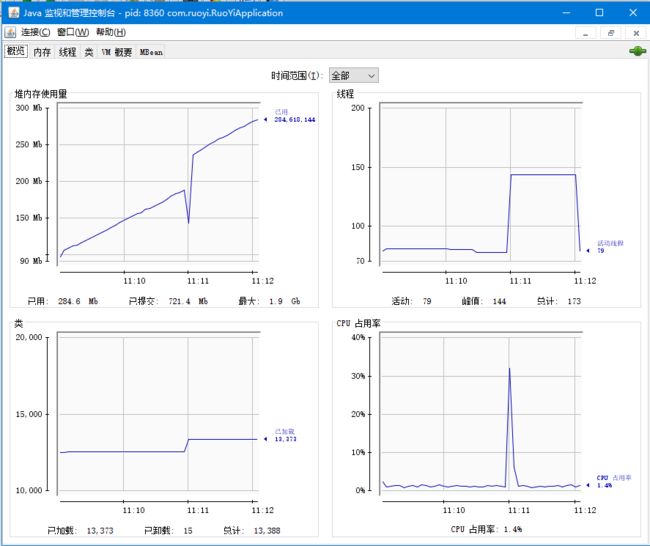Close the inner connection window
The width and height of the screenshot is (650, 546).
(636, 33)
